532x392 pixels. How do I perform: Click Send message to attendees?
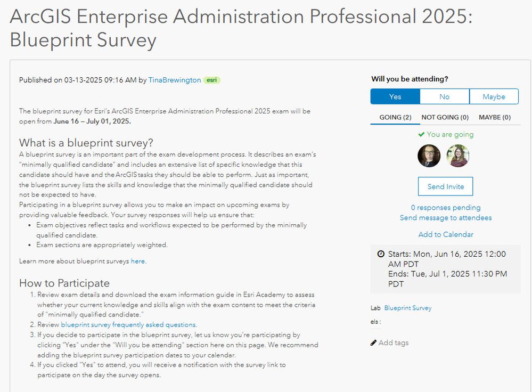(x=446, y=218)
